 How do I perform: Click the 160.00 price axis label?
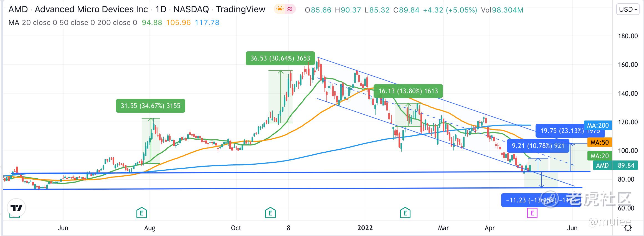[x=628, y=65]
